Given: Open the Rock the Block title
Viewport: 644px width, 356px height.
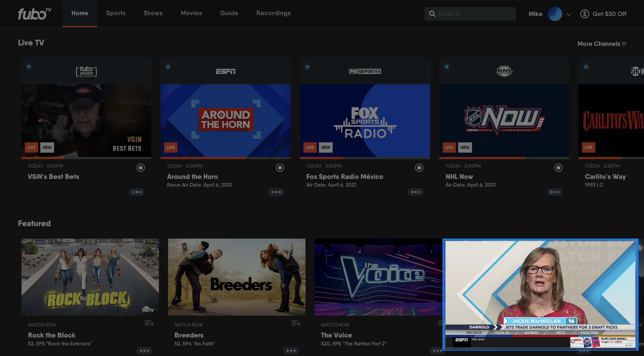Looking at the screenshot, I should (52, 335).
